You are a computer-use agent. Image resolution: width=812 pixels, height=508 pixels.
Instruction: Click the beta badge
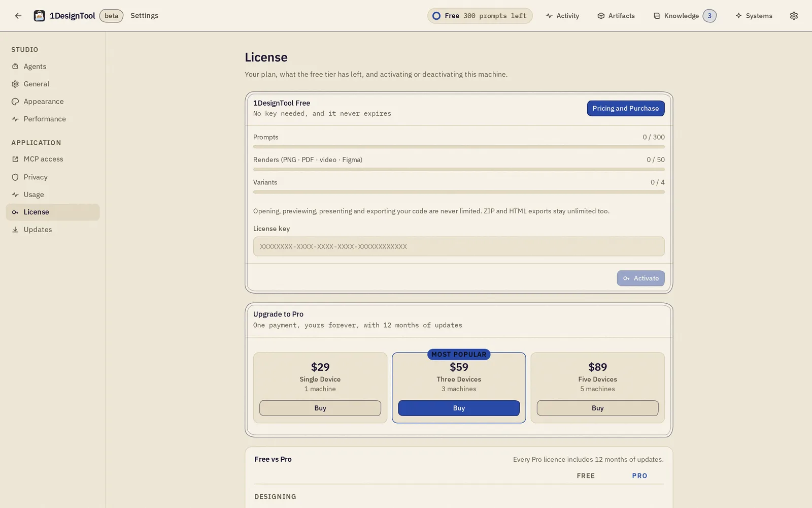coord(111,16)
